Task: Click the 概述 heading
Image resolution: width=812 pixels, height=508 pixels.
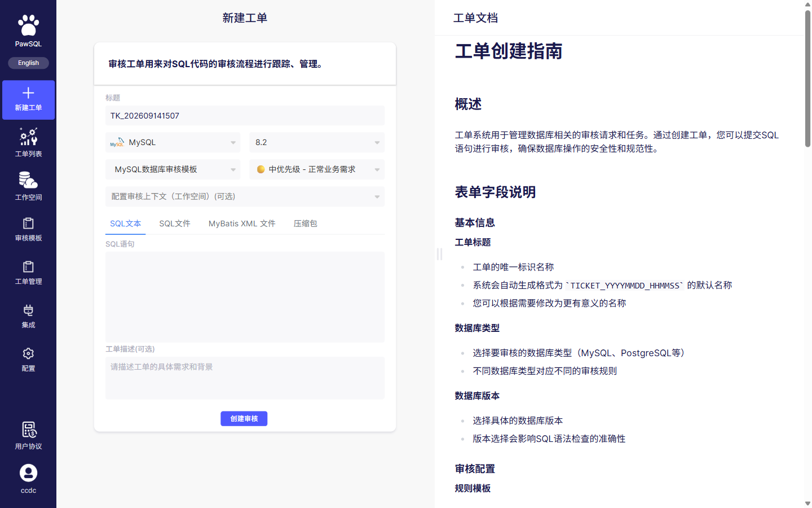Action: tap(468, 104)
